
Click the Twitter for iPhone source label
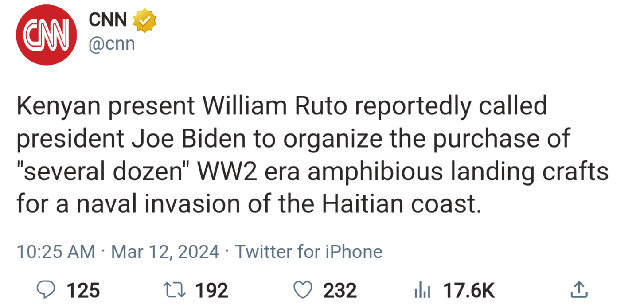click(x=308, y=252)
